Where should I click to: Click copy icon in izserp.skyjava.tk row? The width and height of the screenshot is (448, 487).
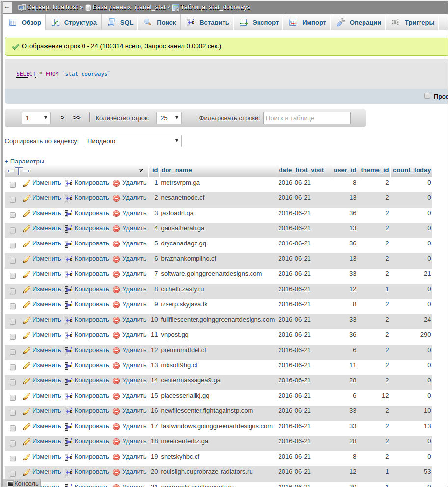69,305
